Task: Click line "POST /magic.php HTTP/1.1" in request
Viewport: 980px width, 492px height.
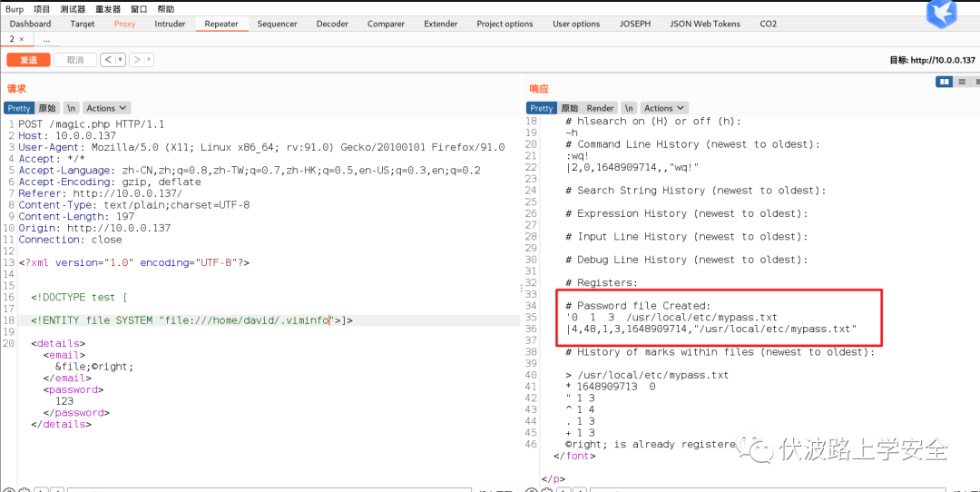Action: coord(92,124)
